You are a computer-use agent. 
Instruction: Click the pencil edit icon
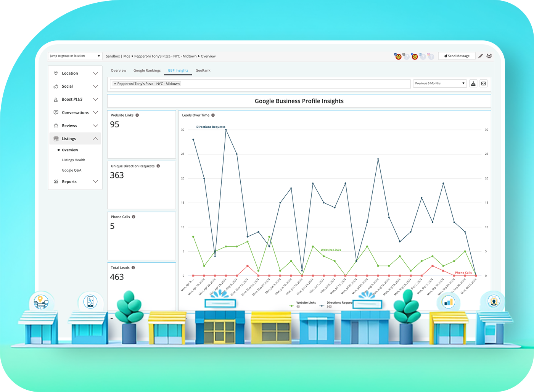(x=481, y=56)
